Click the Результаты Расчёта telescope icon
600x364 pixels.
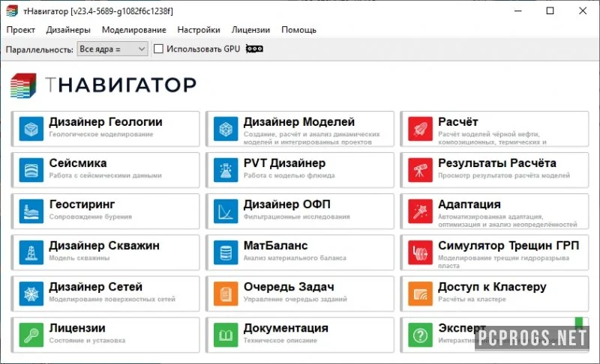pyautogui.click(x=420, y=170)
